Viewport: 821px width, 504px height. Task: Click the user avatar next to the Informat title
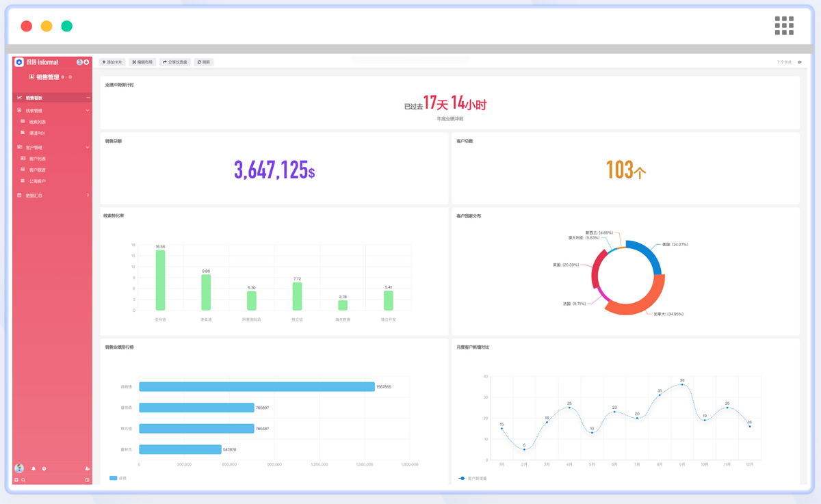pyautogui.click(x=79, y=62)
